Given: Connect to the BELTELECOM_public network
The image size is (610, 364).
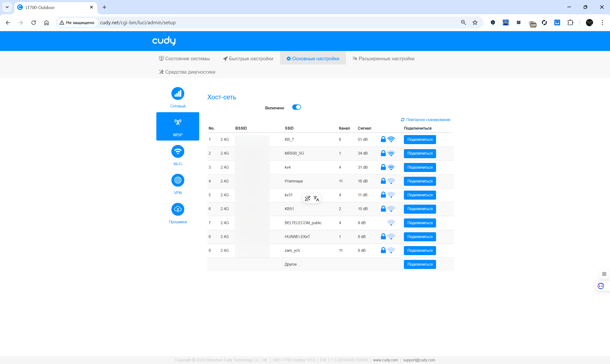Looking at the screenshot, I should tap(420, 223).
